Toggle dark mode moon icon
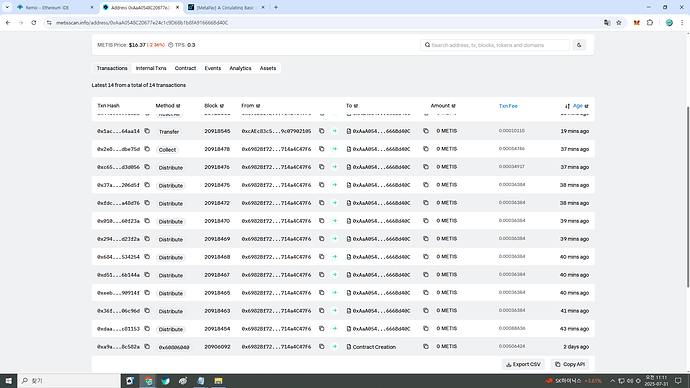The image size is (690, 388). 579,45
